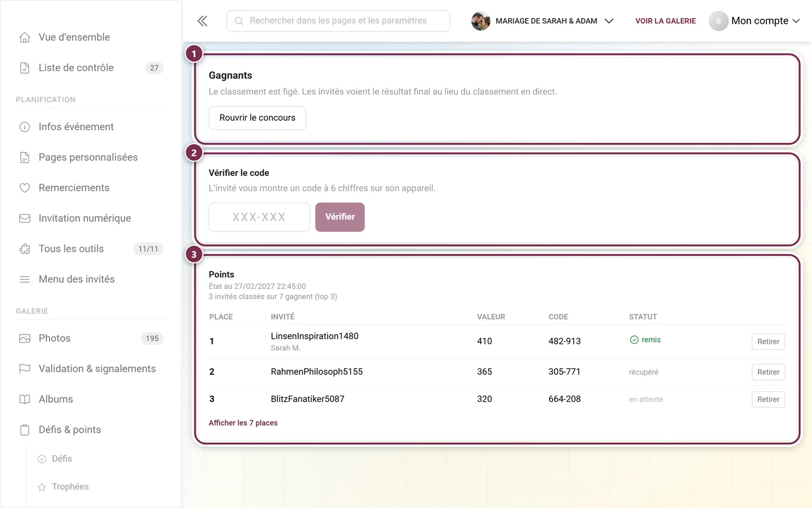Select the Trophées submenu item

coord(70,487)
